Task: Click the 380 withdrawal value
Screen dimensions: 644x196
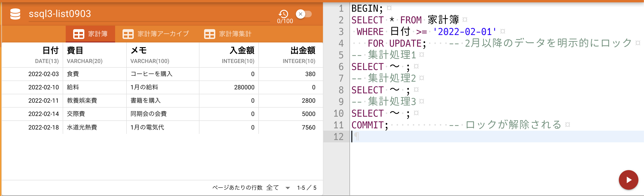Action: pyautogui.click(x=310, y=74)
